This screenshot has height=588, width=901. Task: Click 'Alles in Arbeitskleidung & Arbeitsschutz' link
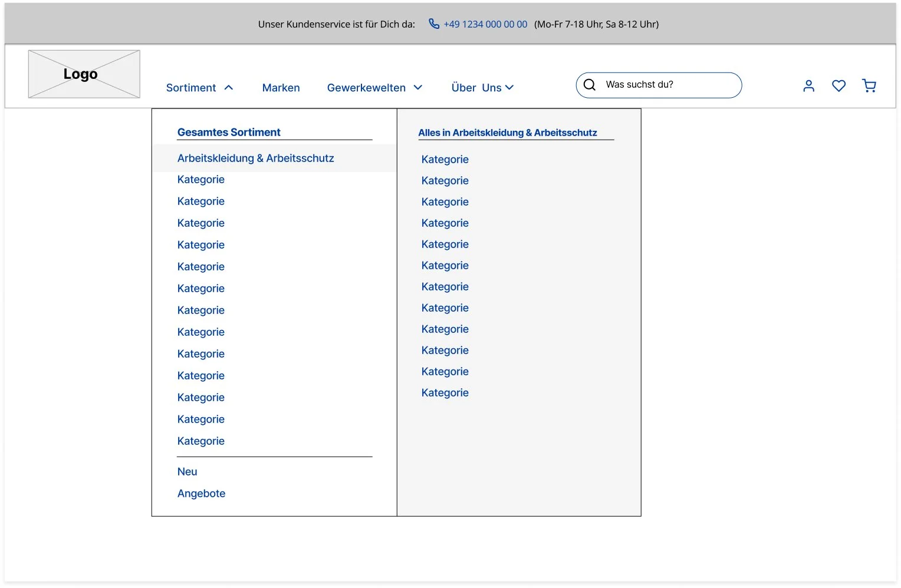pos(508,133)
